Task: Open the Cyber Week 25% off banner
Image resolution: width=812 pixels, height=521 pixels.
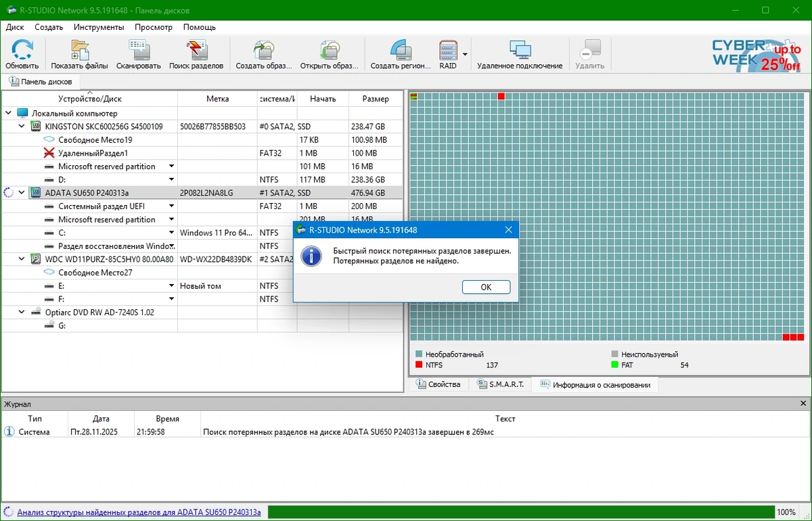Action: click(755, 55)
